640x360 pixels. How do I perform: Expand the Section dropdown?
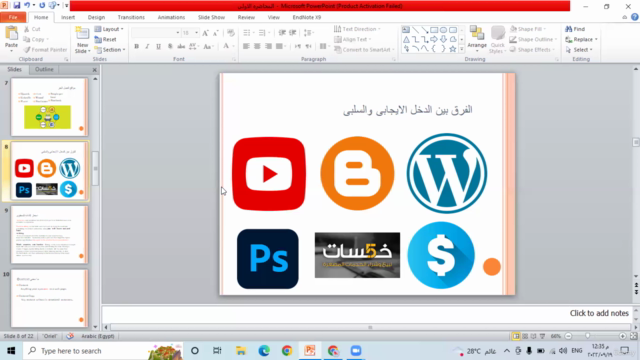tap(110, 49)
